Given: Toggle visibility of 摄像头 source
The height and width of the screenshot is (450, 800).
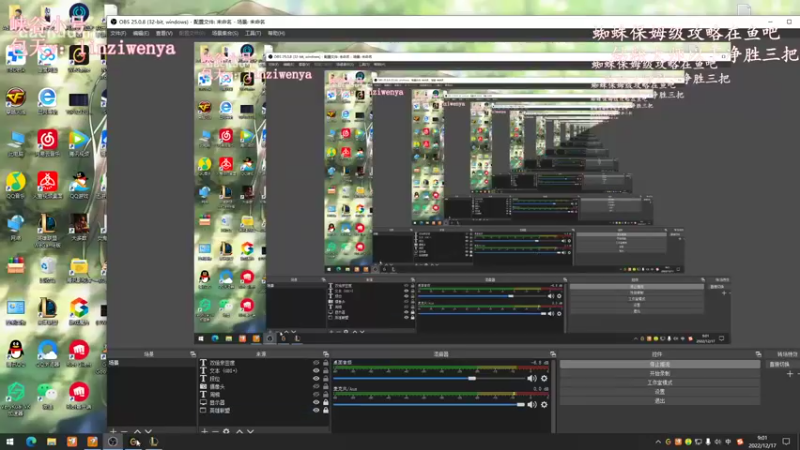Looking at the screenshot, I should pos(316,387).
